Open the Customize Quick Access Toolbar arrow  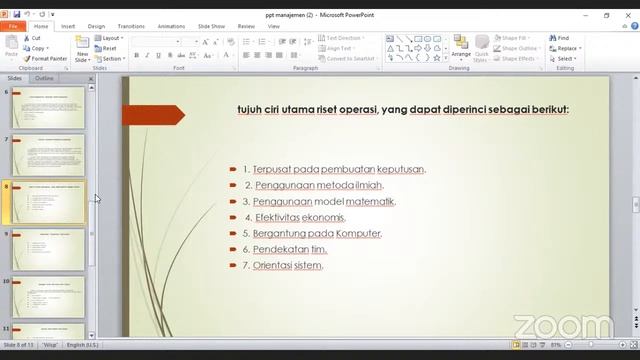(x=53, y=15)
